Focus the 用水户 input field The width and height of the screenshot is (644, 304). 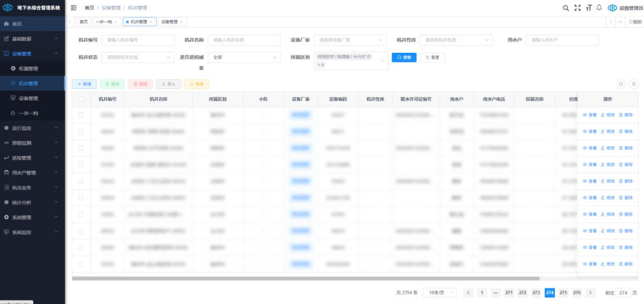point(562,40)
